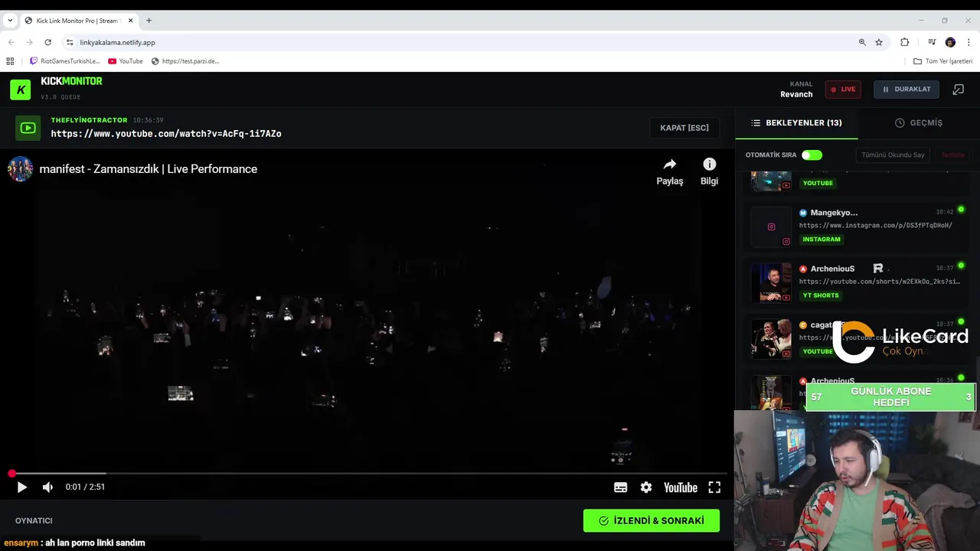Screen dimensions: 980x551
Task: Click the YouTube logo in player controls
Action: (x=680, y=487)
